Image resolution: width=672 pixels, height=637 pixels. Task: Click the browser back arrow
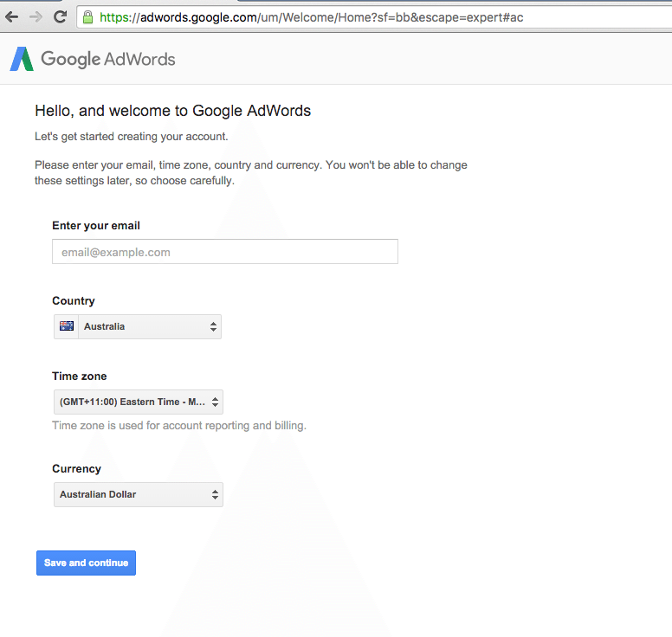click(11, 17)
